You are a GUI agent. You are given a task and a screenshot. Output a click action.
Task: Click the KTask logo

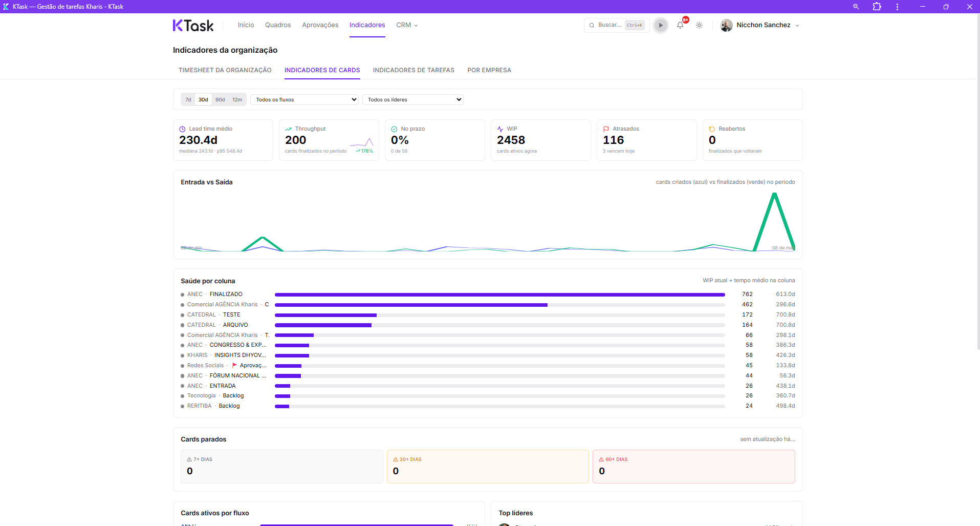point(193,26)
